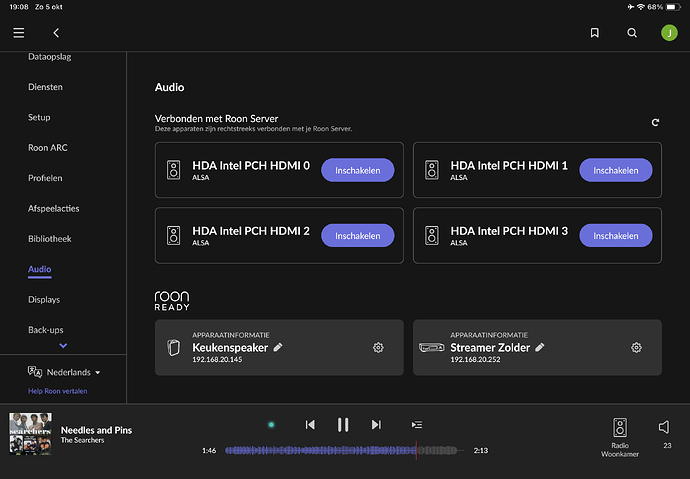Screen dimensions: 690x479
Task: Select Bibliotheek in the settings sidebar
Action: coord(50,239)
